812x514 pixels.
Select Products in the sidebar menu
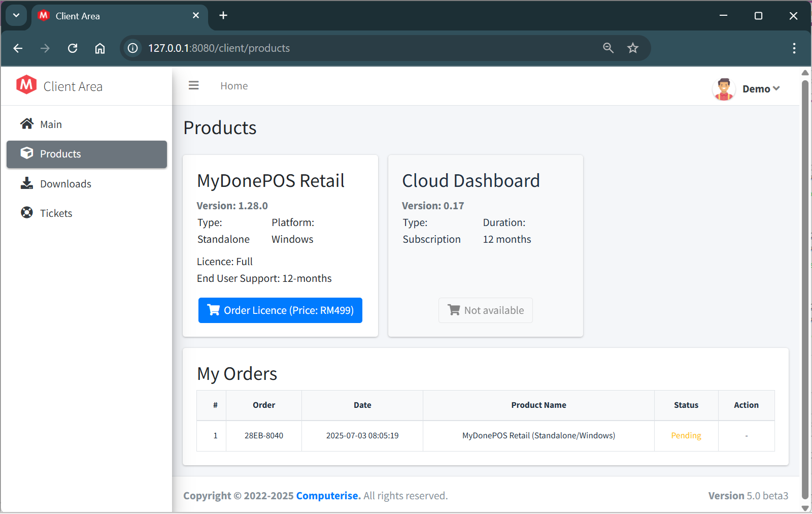60,154
